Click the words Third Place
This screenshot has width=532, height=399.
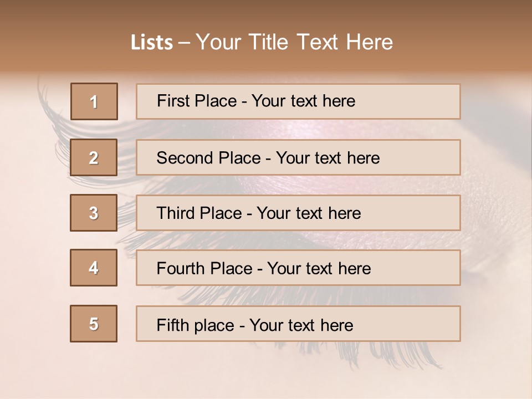pos(199,213)
